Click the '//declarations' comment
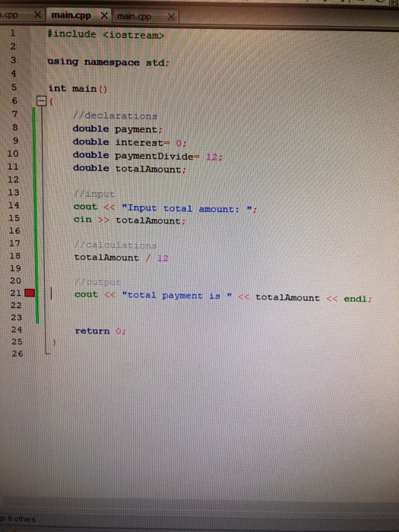Image resolution: width=399 pixels, height=532 pixels. tap(115, 116)
